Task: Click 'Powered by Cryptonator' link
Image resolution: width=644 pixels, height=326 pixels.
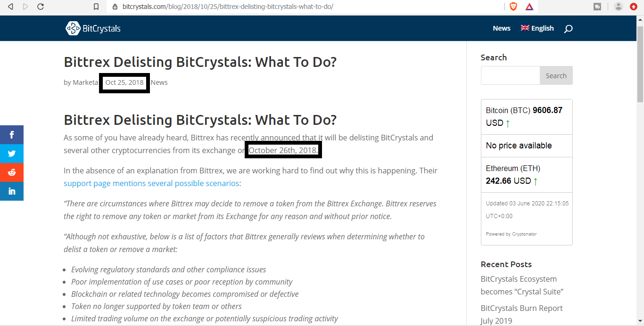Action: coord(511,234)
